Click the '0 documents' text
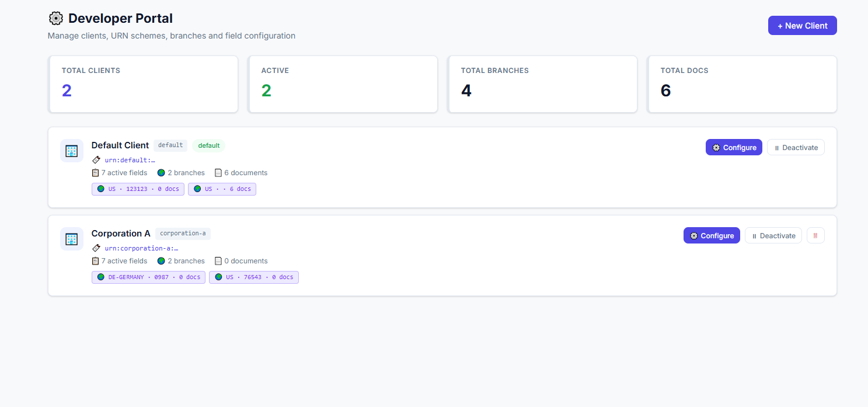This screenshot has width=868, height=407. tap(246, 261)
